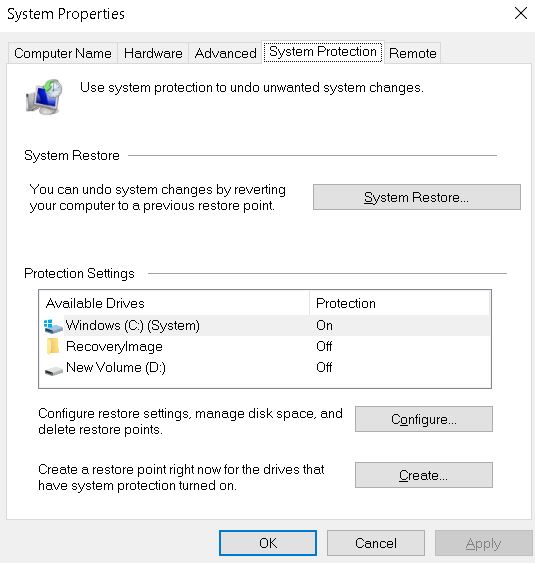Close the System Properties dialog
Viewport: 535px width, 563px height.
click(521, 14)
